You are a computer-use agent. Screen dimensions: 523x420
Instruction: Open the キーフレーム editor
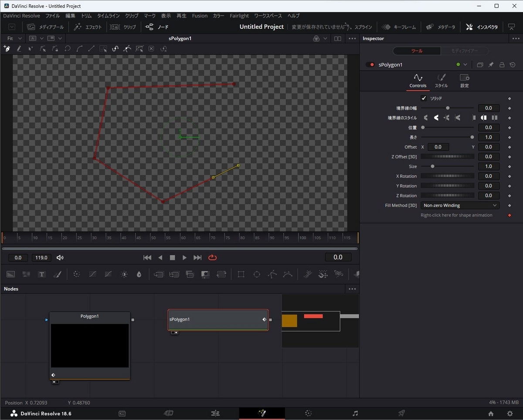click(400, 27)
